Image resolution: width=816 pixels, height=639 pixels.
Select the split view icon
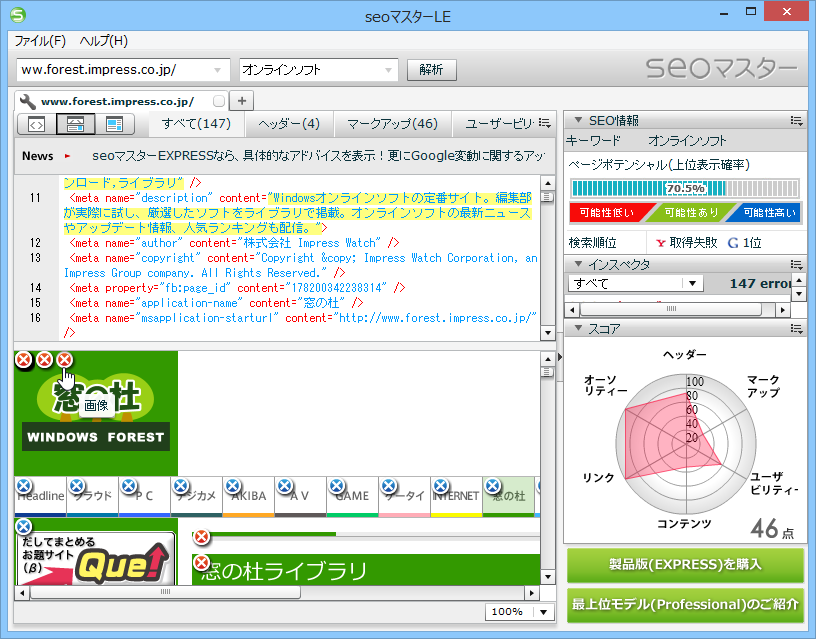point(76,123)
